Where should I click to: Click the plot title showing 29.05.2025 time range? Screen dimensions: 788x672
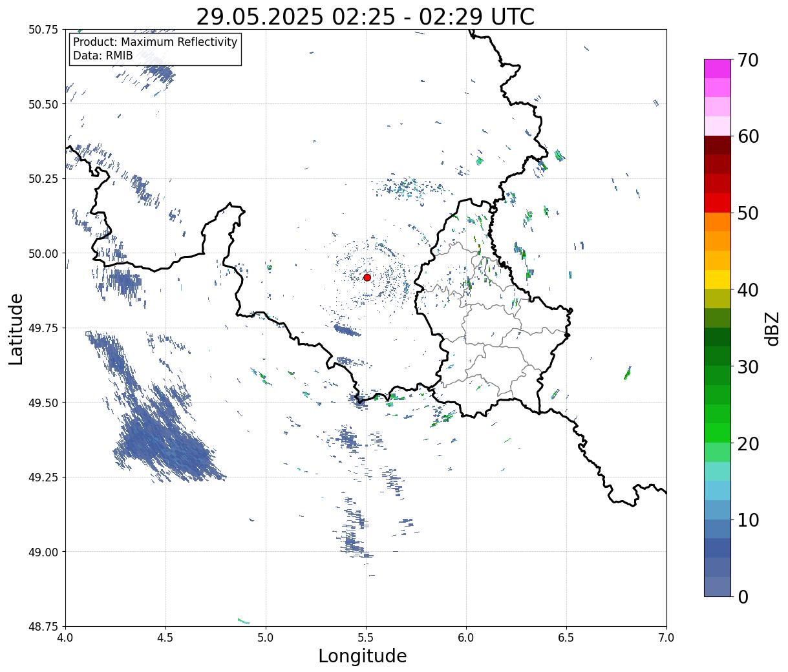pyautogui.click(x=365, y=16)
